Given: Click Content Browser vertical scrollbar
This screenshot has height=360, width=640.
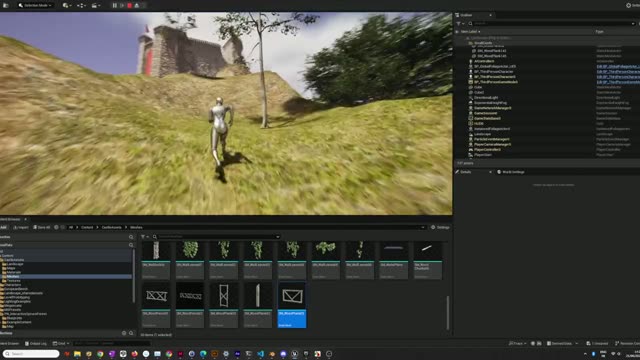Looking at the screenshot, I should [448, 313].
